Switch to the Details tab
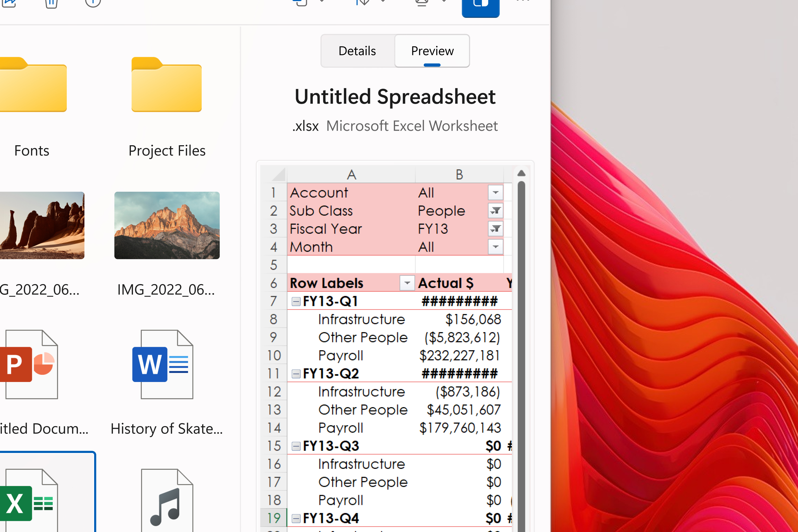This screenshot has height=532, width=798. point(357,51)
